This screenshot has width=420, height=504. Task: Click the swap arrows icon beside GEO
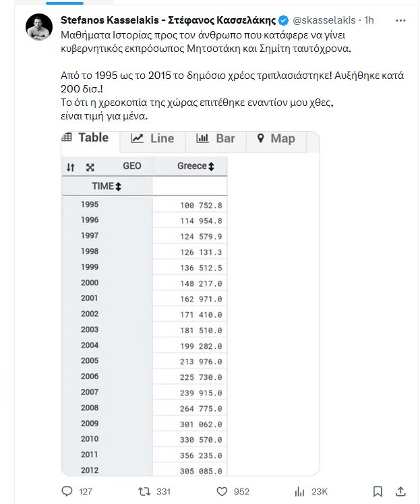70,167
